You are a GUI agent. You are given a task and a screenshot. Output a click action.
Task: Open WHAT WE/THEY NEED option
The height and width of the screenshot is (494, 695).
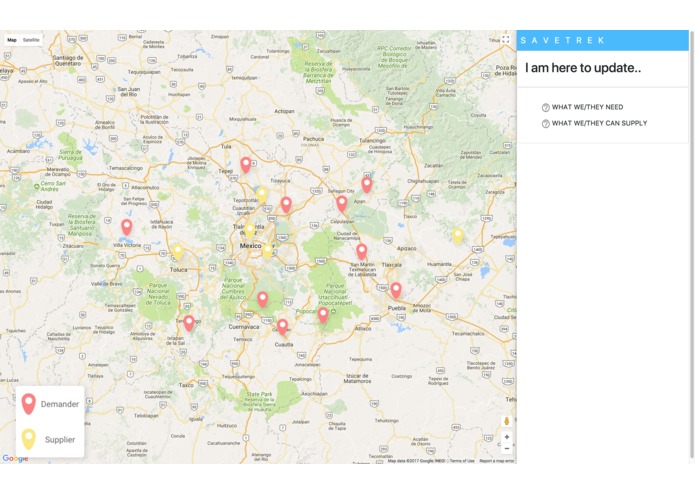click(587, 107)
